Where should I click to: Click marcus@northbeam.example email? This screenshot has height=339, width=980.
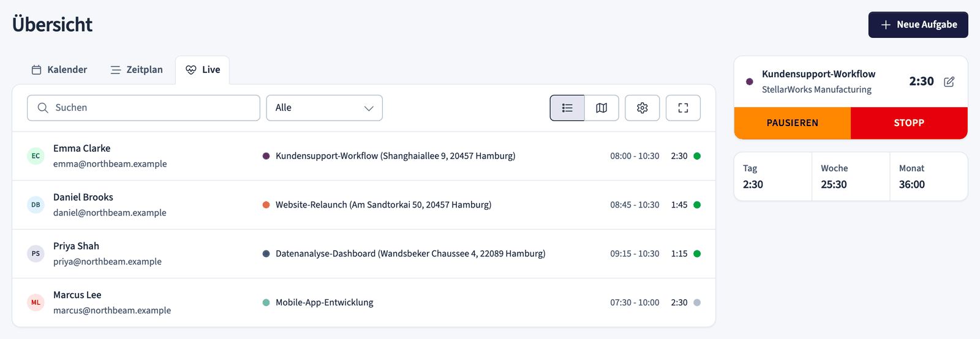point(112,310)
